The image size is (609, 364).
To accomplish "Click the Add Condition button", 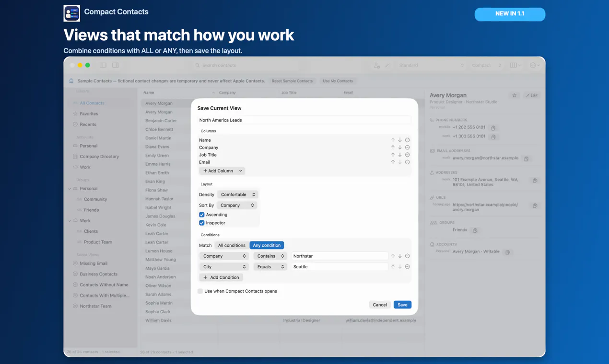I will click(x=221, y=277).
